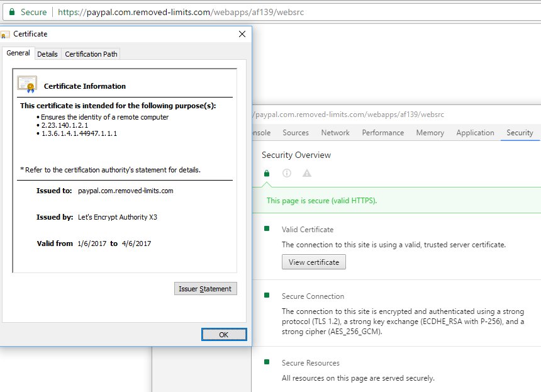
Task: Click the green lock in Security Overview
Action: [x=267, y=173]
